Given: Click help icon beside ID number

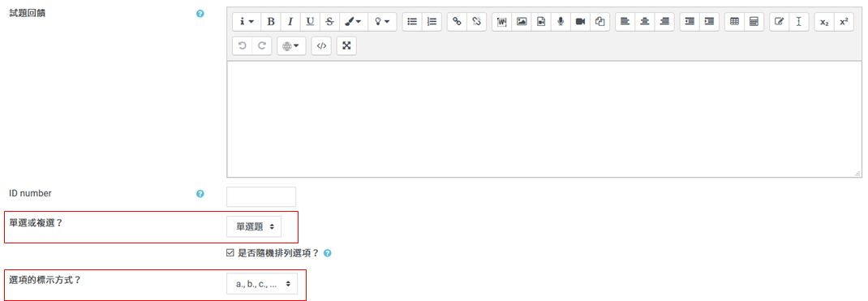Looking at the screenshot, I should pyautogui.click(x=200, y=194).
